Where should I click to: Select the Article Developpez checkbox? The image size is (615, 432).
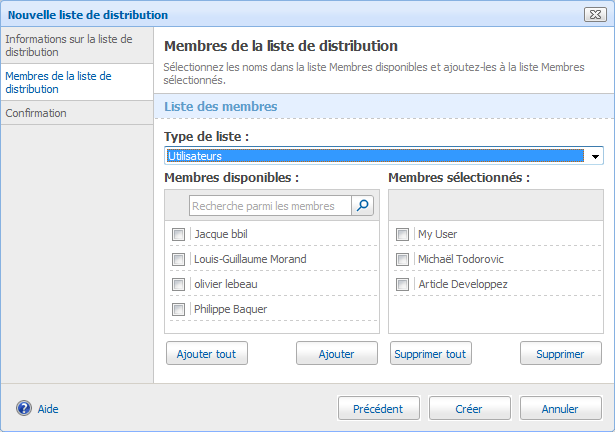pos(403,284)
